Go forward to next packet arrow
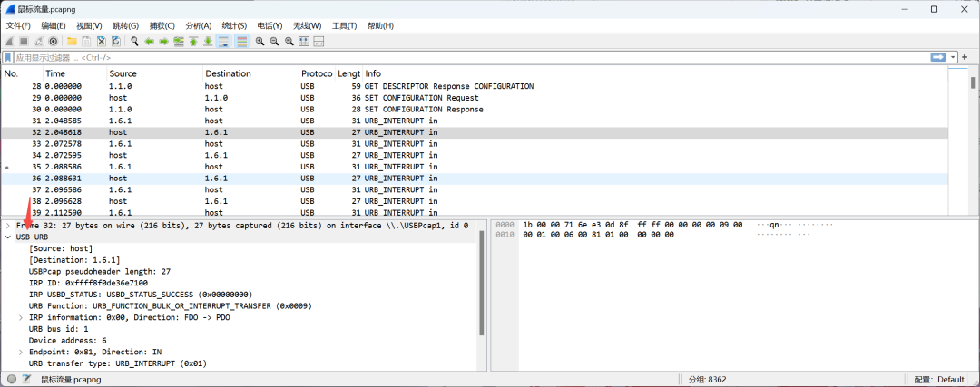This screenshot has height=387, width=980. point(163,41)
